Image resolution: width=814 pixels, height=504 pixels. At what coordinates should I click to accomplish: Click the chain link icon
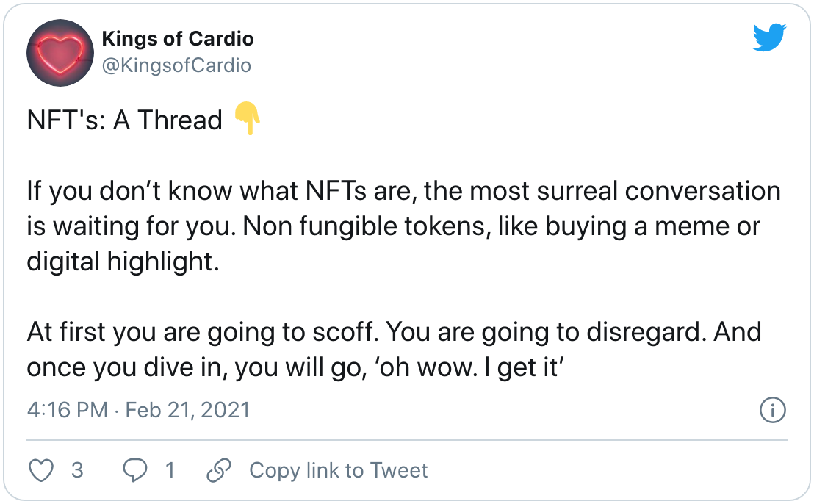pyautogui.click(x=218, y=470)
